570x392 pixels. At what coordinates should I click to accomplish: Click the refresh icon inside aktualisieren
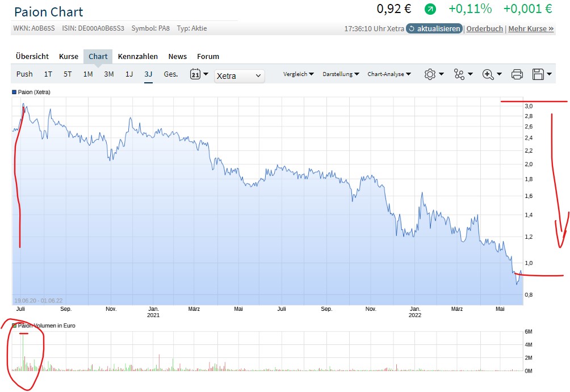click(412, 29)
